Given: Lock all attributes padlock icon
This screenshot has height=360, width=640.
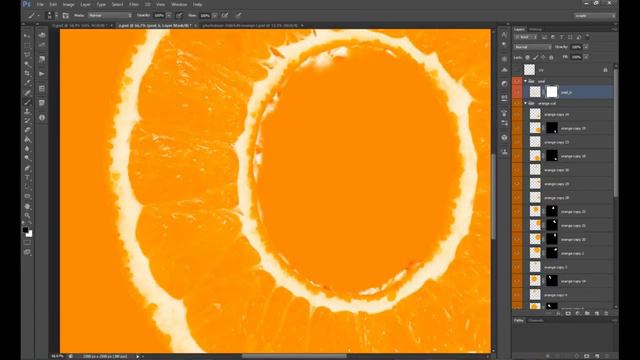Looking at the screenshot, I should pos(551,58).
